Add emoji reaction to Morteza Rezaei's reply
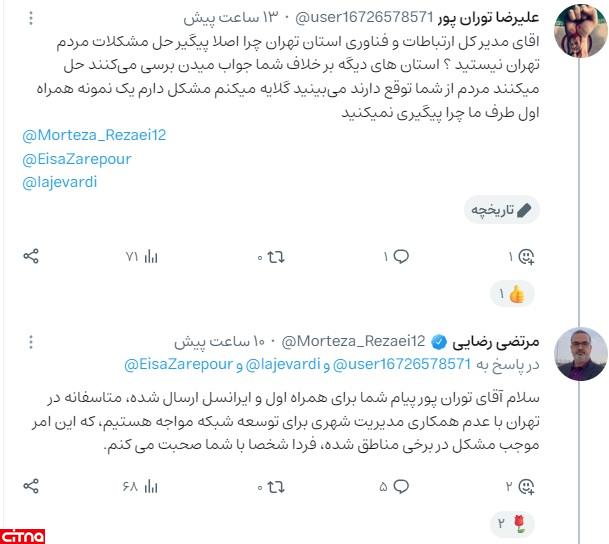The height and width of the screenshot is (544, 609). tap(520, 487)
